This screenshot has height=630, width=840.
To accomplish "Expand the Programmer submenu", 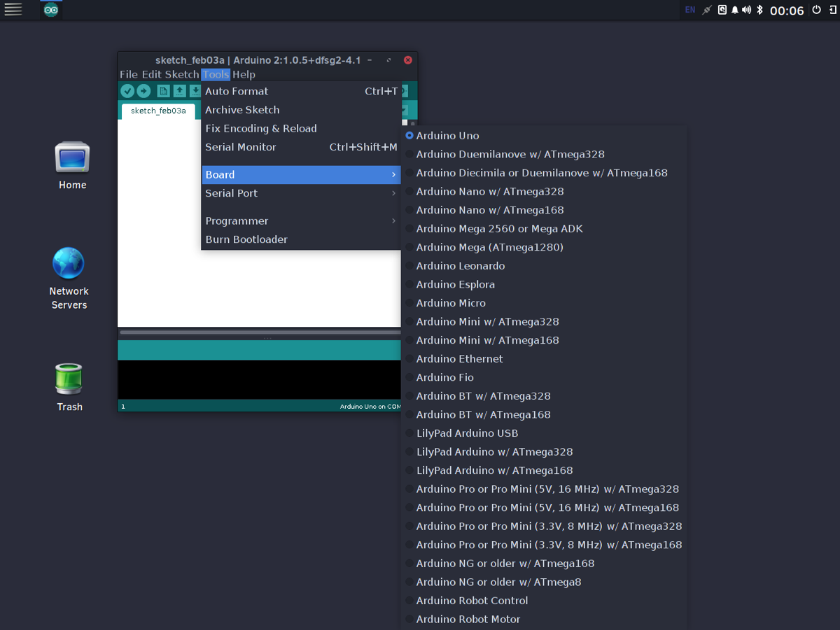I will (301, 221).
